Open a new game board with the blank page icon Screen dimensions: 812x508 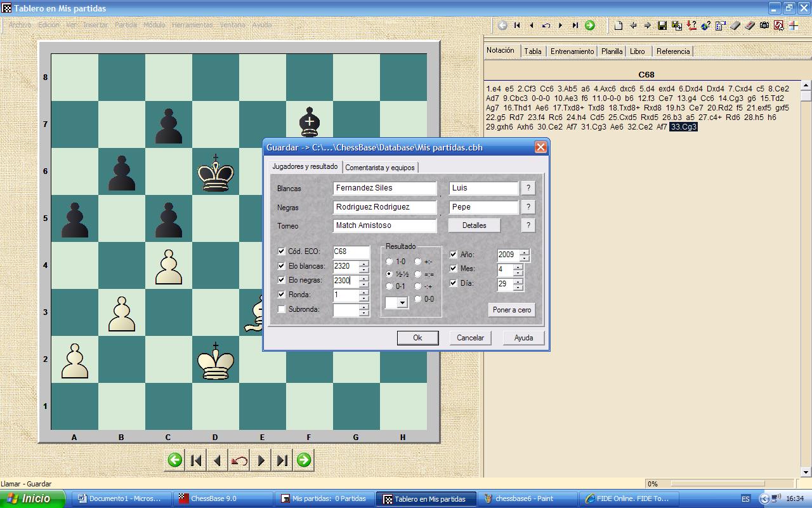[x=618, y=25]
